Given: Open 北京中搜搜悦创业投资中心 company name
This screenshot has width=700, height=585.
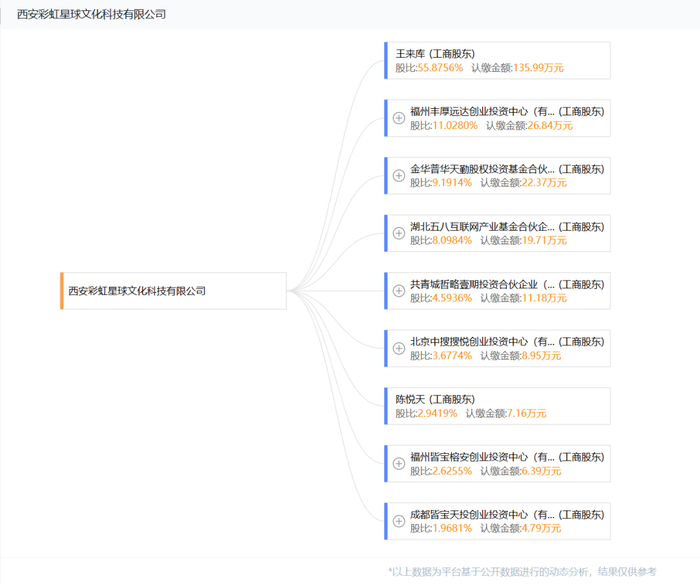Looking at the screenshot, I should point(483,342).
